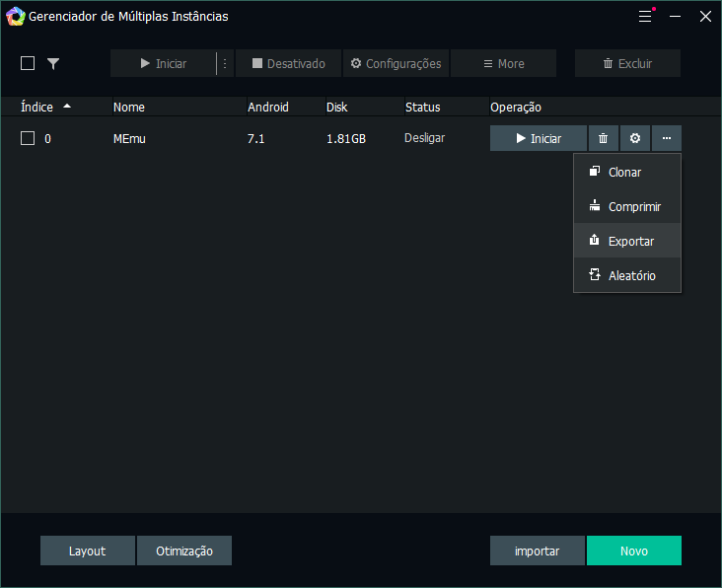Click the three-dots more options button
This screenshot has width=722, height=588.
click(667, 139)
